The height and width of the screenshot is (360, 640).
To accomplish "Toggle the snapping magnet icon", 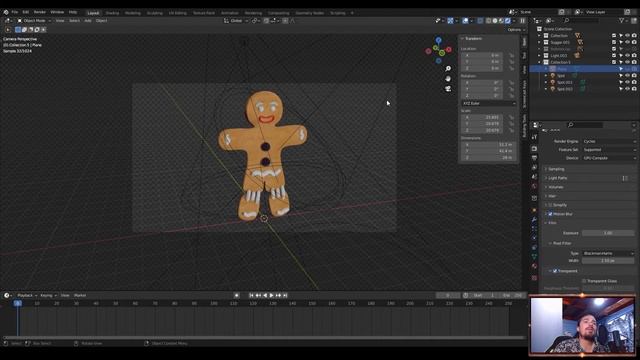I will pyautogui.click(x=266, y=20).
